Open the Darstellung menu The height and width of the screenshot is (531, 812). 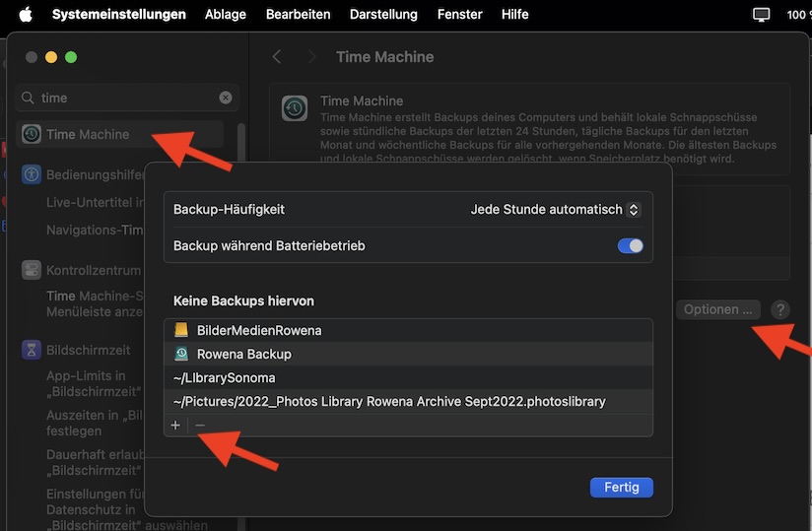(383, 15)
